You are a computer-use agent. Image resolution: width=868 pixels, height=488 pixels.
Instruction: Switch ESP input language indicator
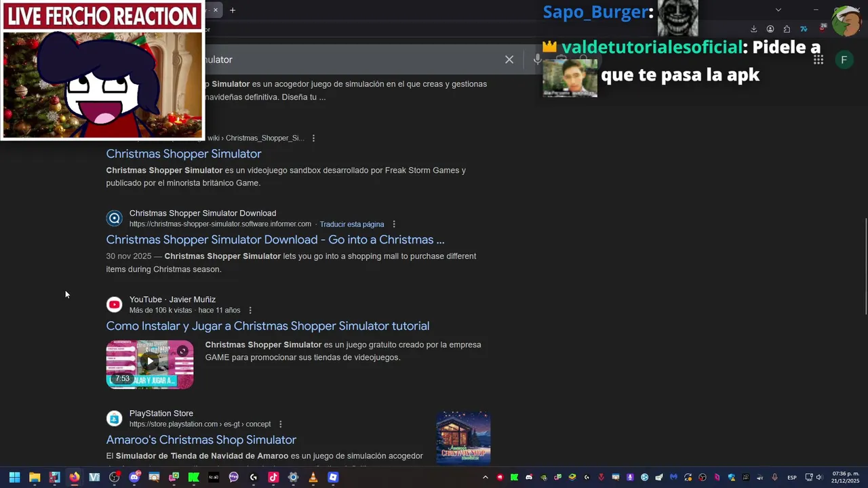(x=792, y=477)
